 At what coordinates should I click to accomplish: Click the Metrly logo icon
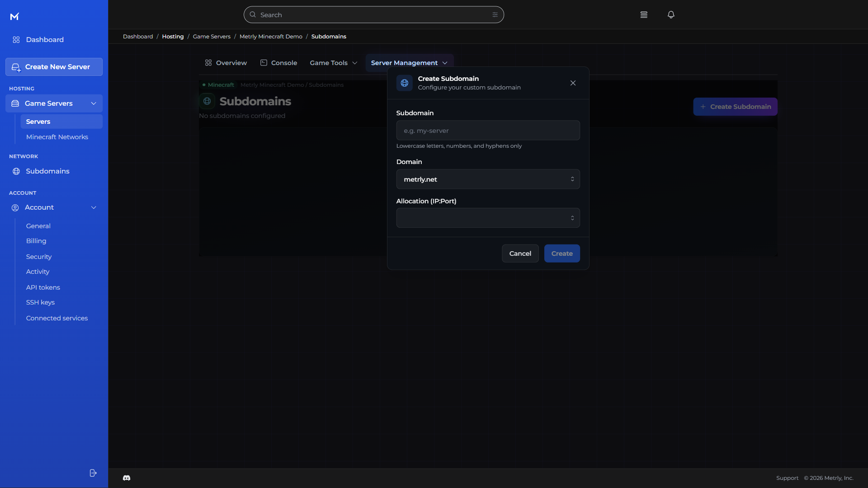(14, 17)
